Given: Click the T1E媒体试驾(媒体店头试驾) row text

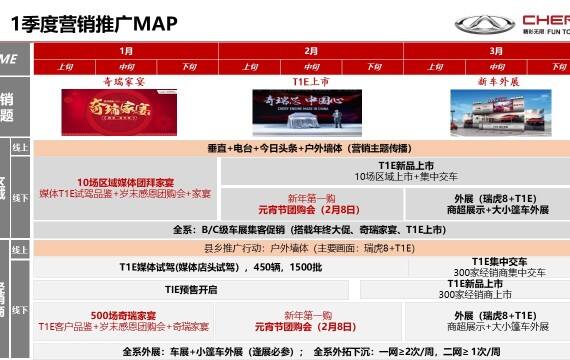Looking at the screenshot, I should pyautogui.click(x=221, y=267).
